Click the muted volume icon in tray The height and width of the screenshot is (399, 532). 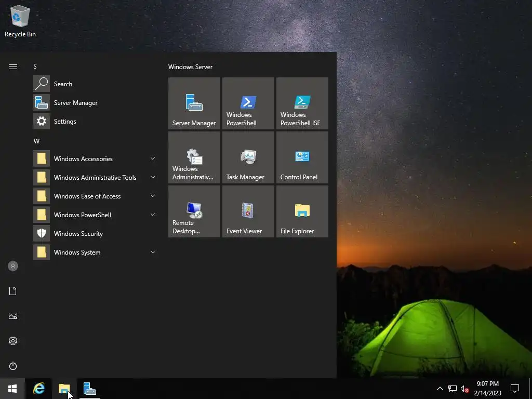click(464, 389)
